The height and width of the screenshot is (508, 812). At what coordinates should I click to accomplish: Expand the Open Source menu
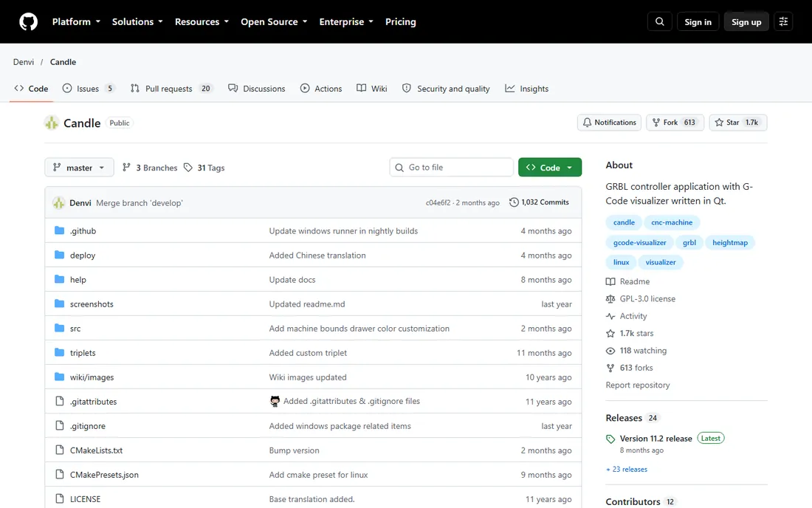pos(274,21)
